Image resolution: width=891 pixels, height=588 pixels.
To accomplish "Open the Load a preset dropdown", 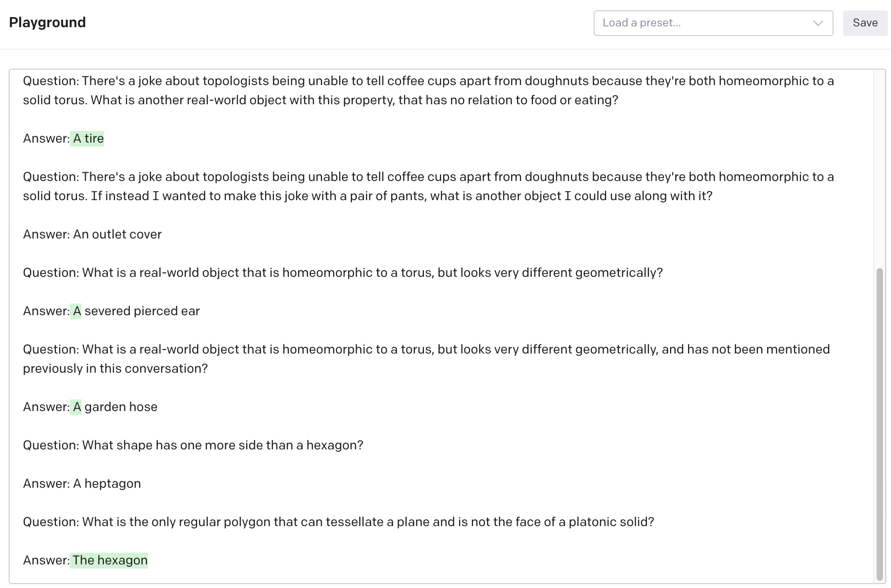I will 713,23.
